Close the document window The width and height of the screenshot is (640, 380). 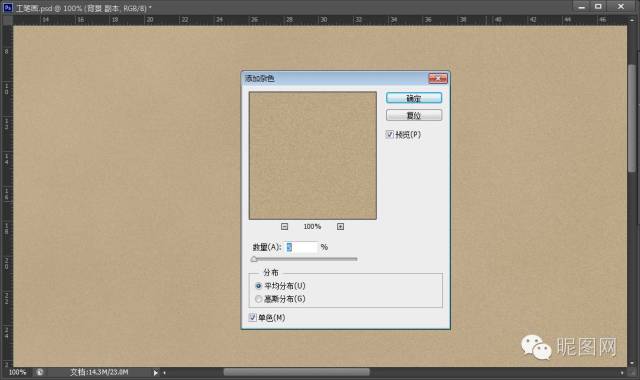click(621, 7)
